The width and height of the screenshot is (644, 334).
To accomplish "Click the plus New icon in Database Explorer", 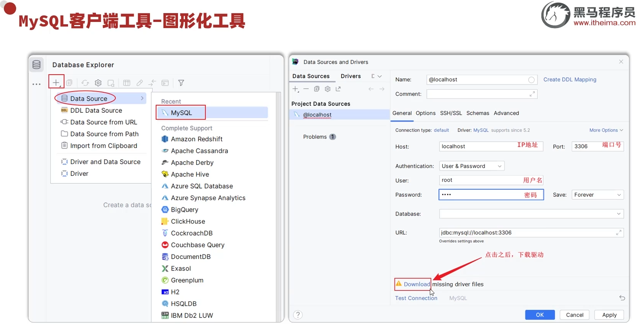I will coord(56,83).
